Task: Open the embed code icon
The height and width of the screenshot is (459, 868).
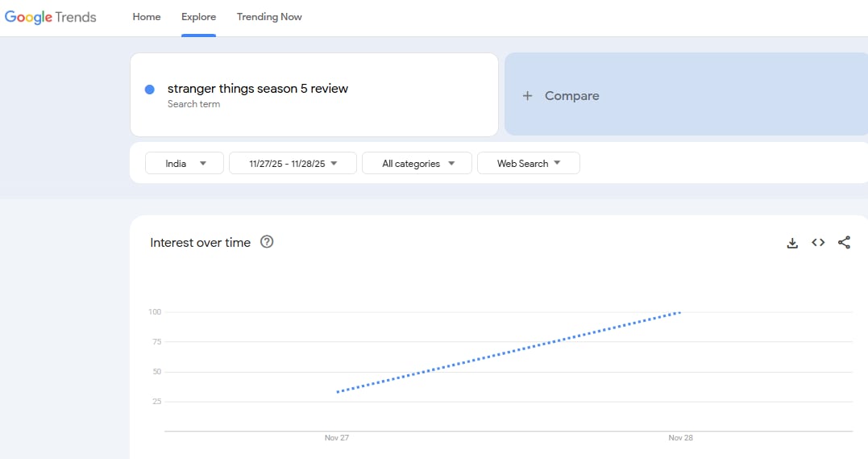Action: [x=818, y=242]
